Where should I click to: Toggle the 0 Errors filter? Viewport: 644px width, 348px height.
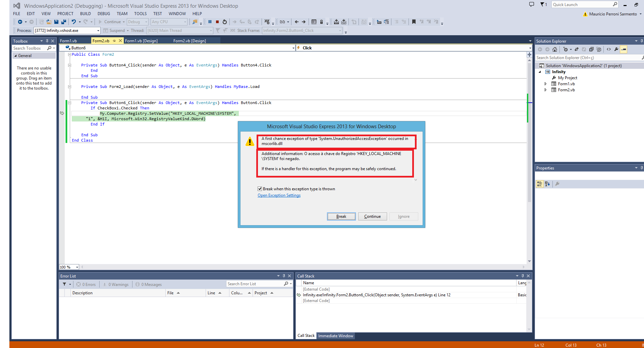tap(86, 284)
